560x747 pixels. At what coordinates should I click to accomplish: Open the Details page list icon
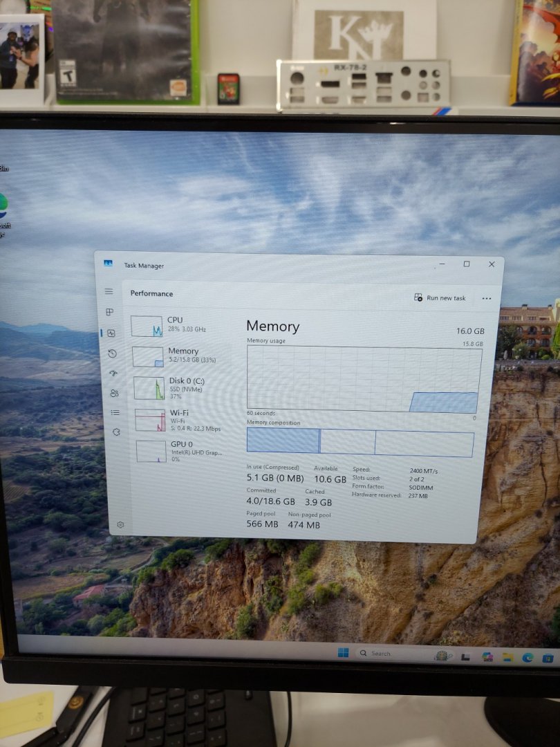coord(115,412)
